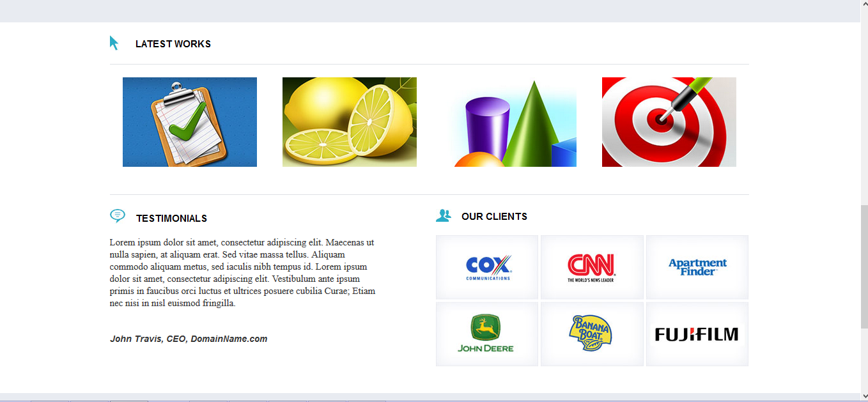
Task: Click the speech bubble Testimonials icon
Action: (x=117, y=216)
